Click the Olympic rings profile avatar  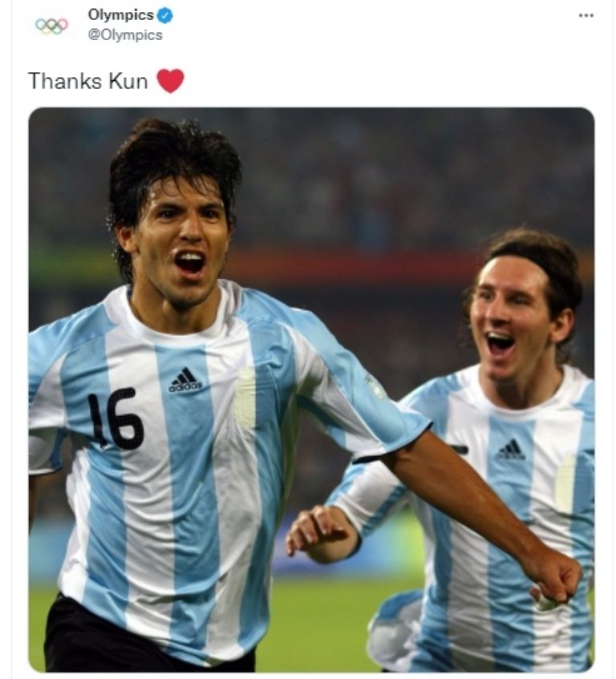(51, 26)
